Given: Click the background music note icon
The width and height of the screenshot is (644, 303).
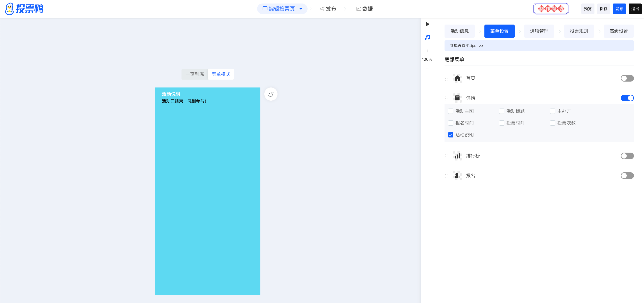Looking at the screenshot, I should (x=427, y=37).
